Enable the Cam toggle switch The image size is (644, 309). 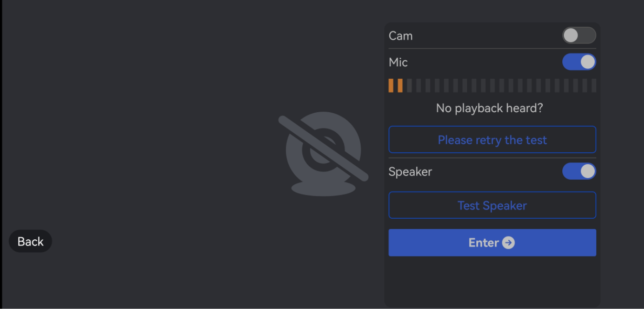(x=579, y=35)
